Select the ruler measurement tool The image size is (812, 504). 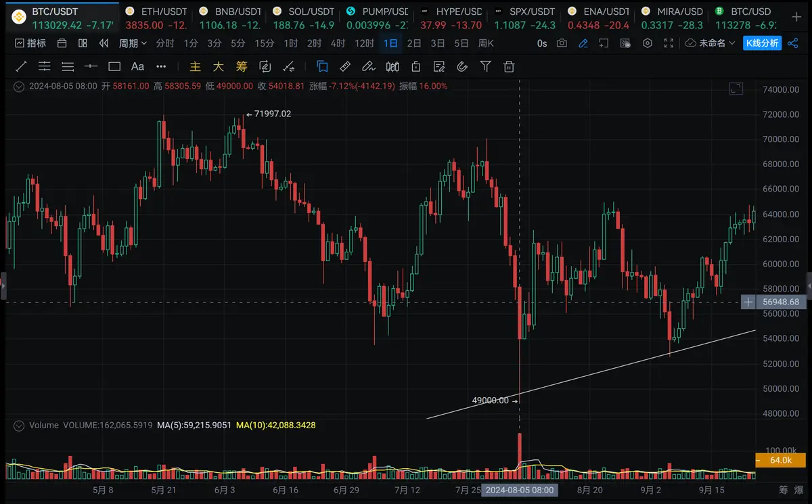tap(345, 67)
